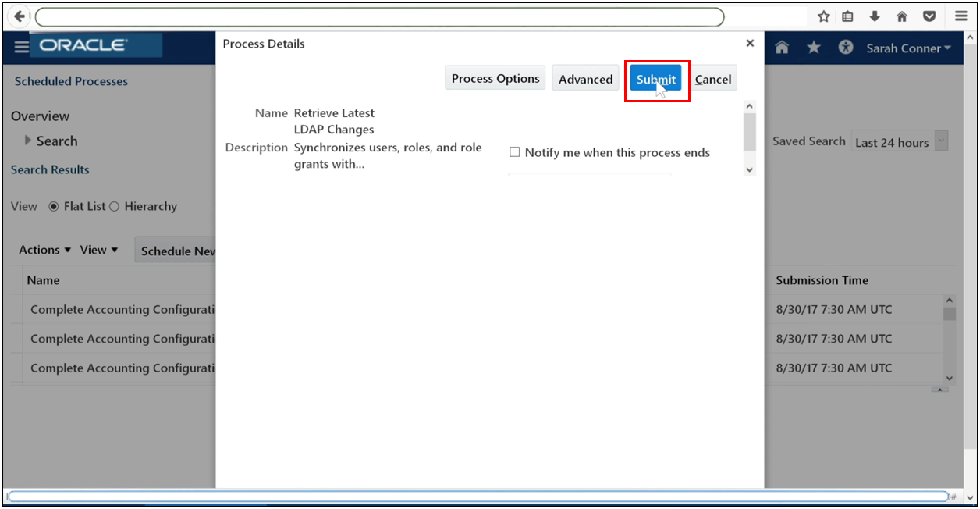
Task: Bookmark the page with the star icon
Action: click(x=823, y=16)
